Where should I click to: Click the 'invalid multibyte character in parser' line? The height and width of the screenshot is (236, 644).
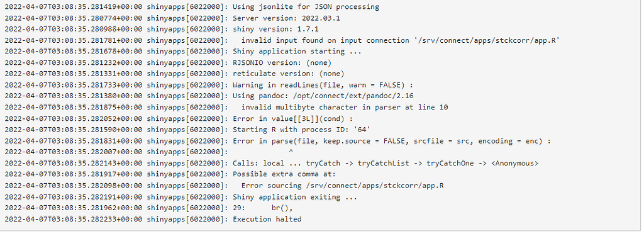pos(226,108)
